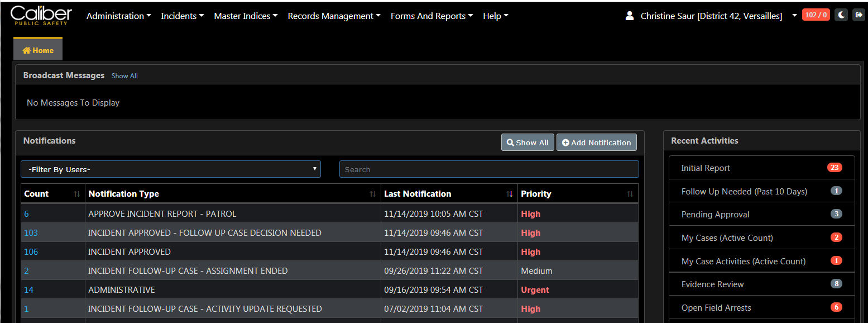Open the Filter By Users dropdown
The width and height of the screenshot is (868, 323).
(x=170, y=169)
